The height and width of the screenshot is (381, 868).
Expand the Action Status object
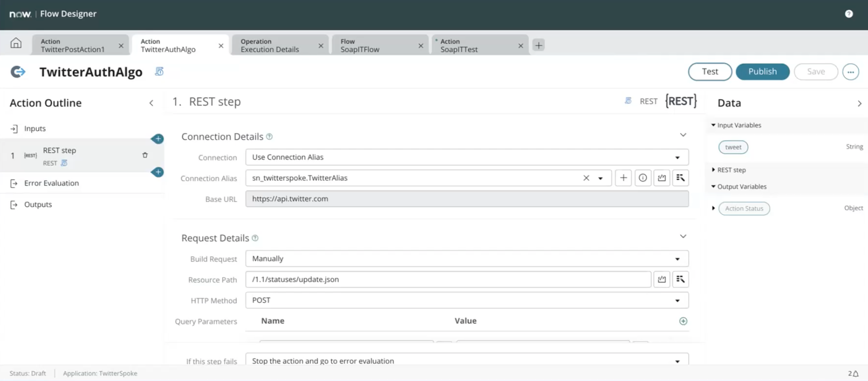tap(713, 208)
